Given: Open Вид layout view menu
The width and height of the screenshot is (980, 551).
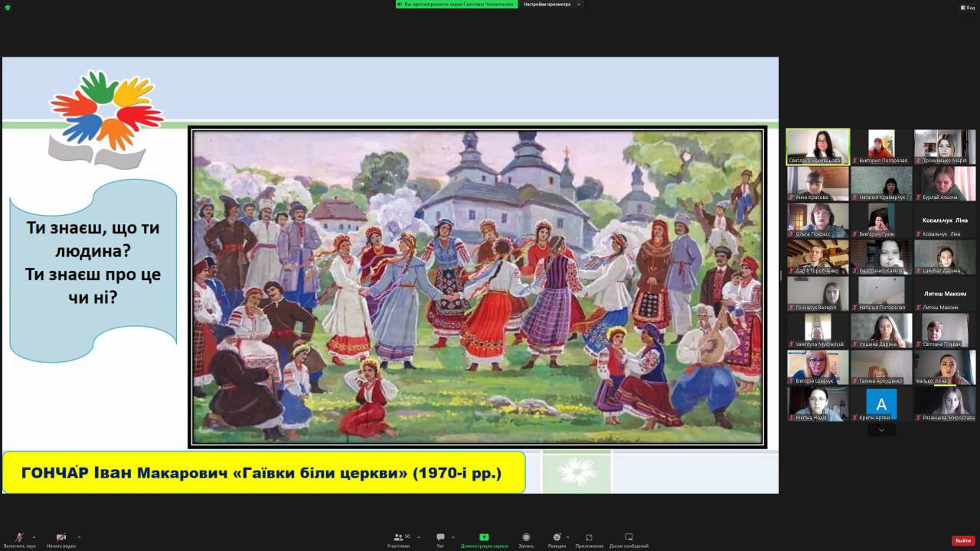Looking at the screenshot, I should pos(969,7).
